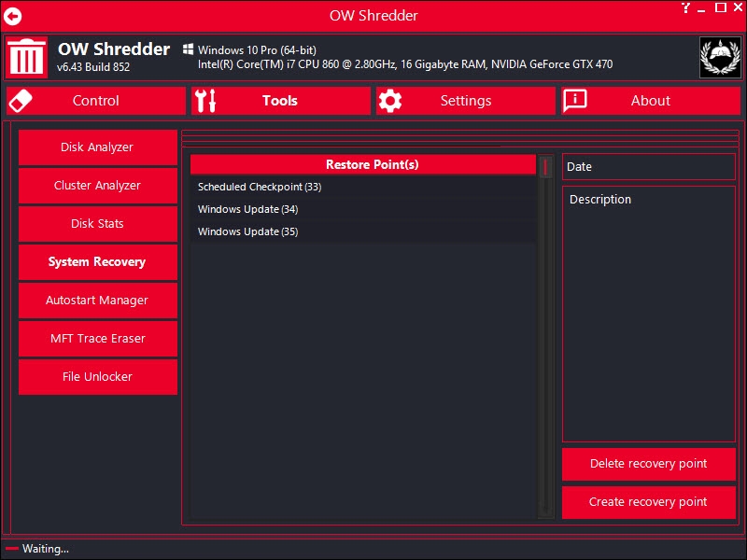
Task: Click Delete recovery point button
Action: [649, 464]
